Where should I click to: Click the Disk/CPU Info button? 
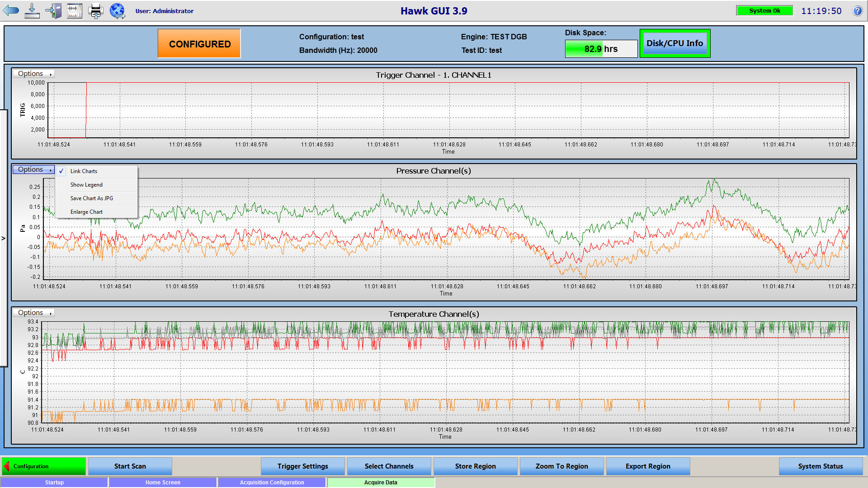[675, 43]
